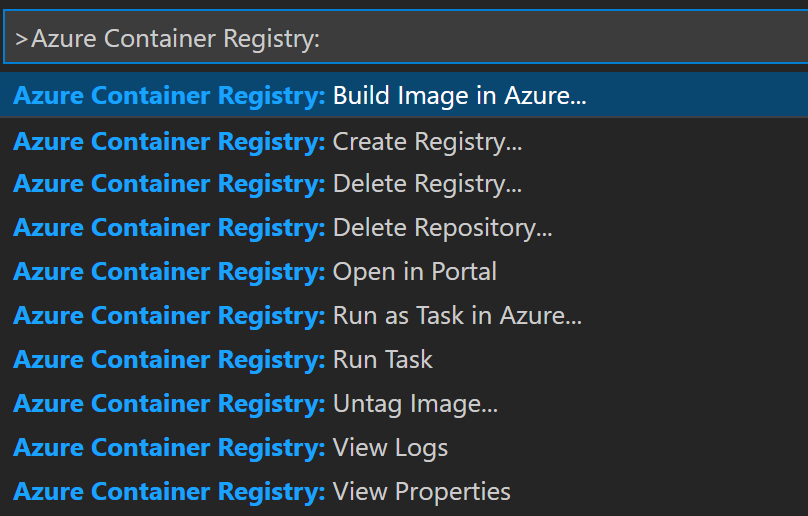Screen dimensions: 808x516
Task: Click the blue prefix on the View Properties row
Action: (x=169, y=492)
